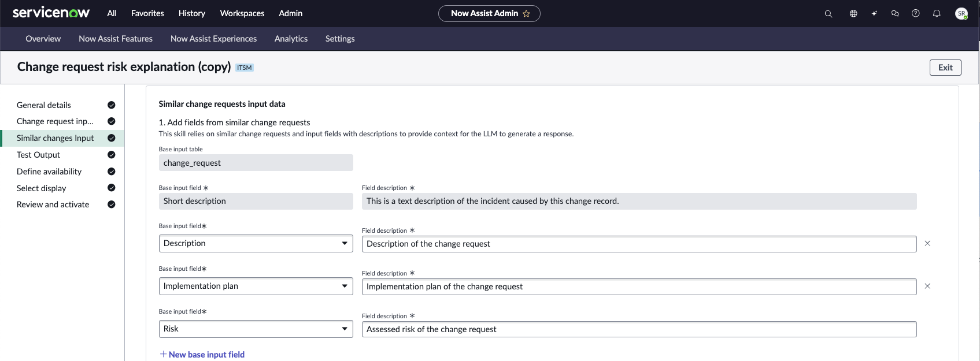The width and height of the screenshot is (980, 361).
Task: Click the read-only Short description field
Action: click(x=256, y=201)
